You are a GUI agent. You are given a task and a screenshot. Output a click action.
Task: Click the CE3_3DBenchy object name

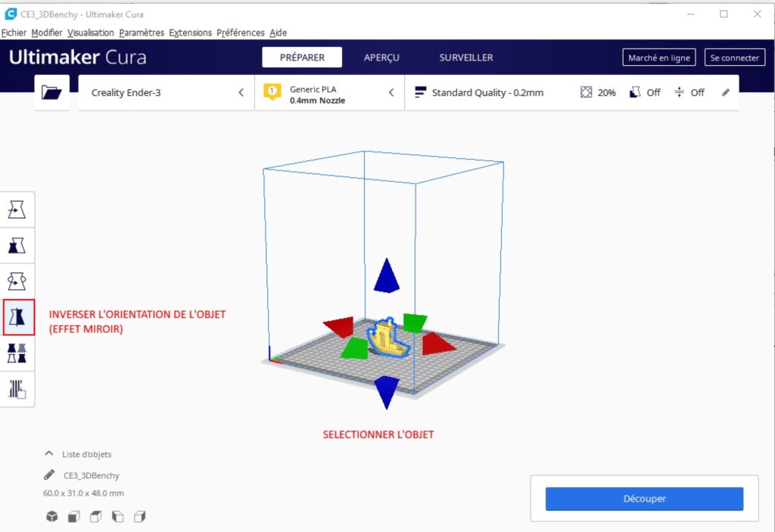coord(92,476)
